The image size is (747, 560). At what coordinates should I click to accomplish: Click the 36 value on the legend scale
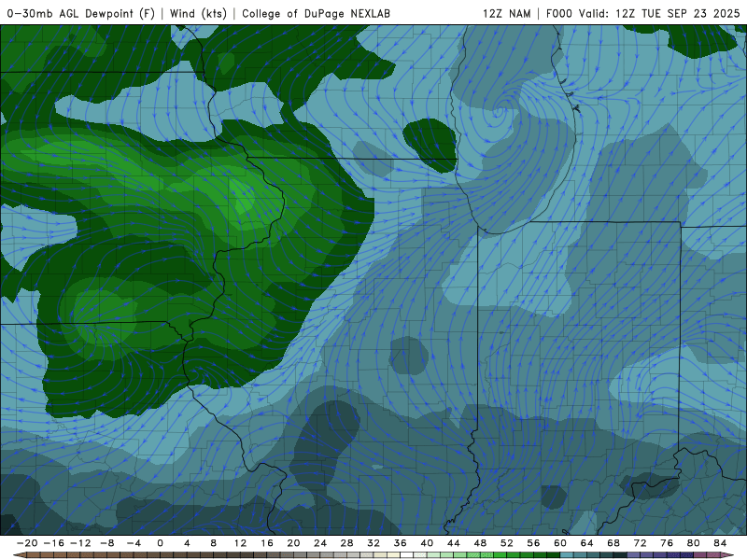[401, 543]
